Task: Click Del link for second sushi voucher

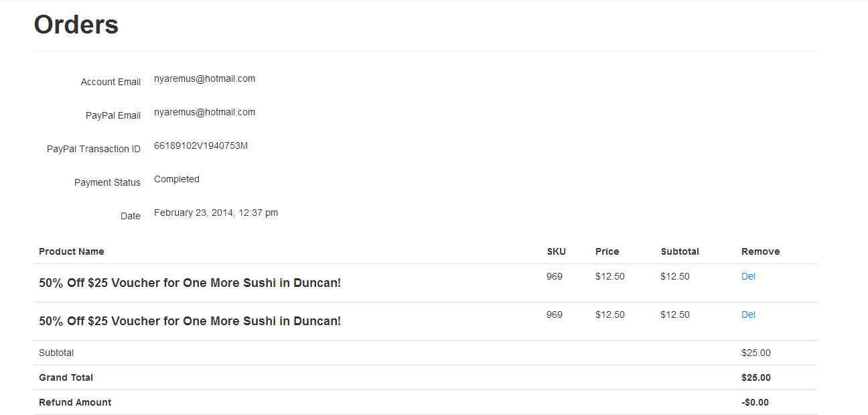Action: point(748,314)
